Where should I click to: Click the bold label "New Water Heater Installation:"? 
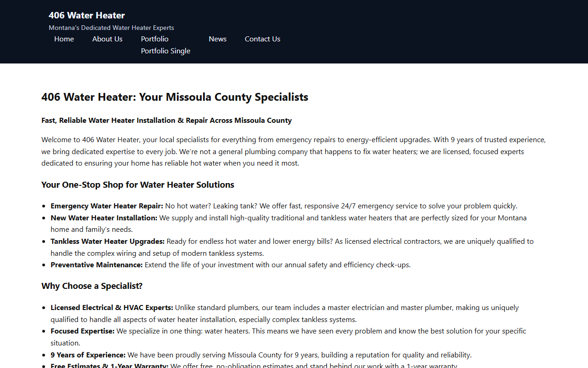coord(104,218)
